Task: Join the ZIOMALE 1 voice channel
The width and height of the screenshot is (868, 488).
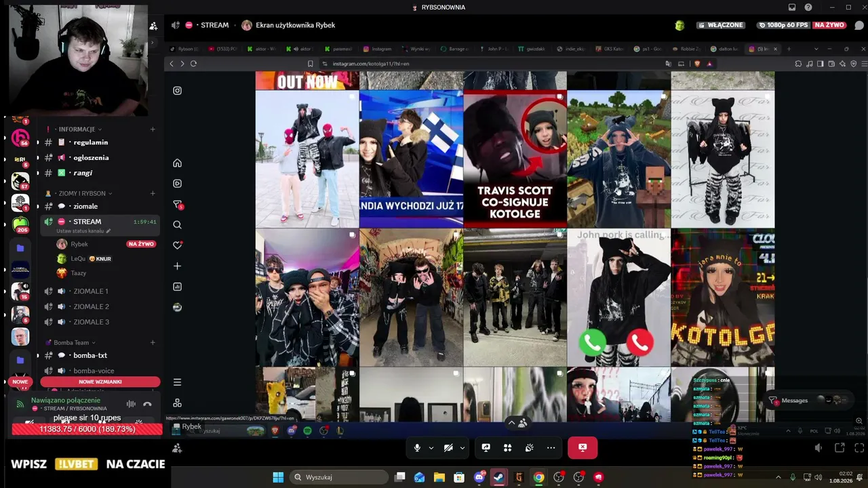Action: (99, 291)
